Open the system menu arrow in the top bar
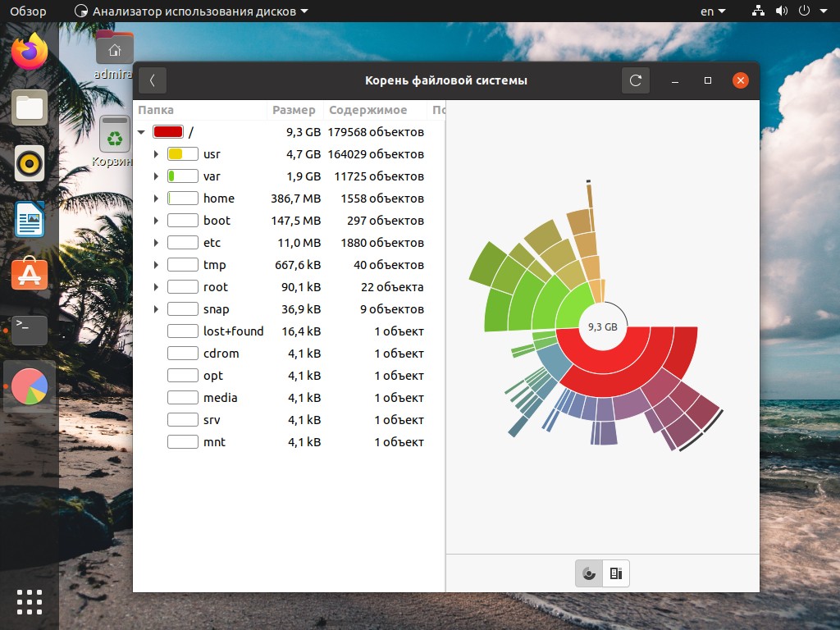Screen dimensions: 840x630 824,11
